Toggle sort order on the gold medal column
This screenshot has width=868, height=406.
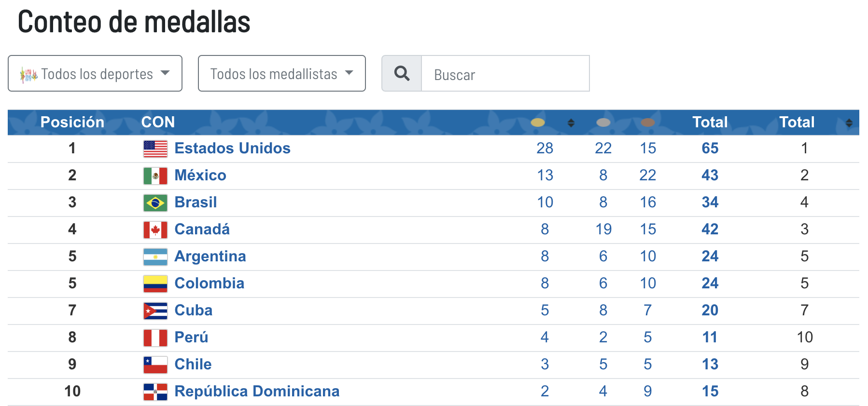[x=571, y=122]
